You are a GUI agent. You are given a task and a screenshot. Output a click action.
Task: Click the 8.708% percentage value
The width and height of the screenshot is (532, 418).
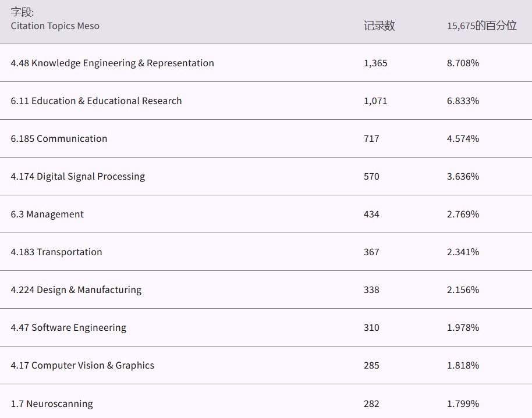(463, 63)
